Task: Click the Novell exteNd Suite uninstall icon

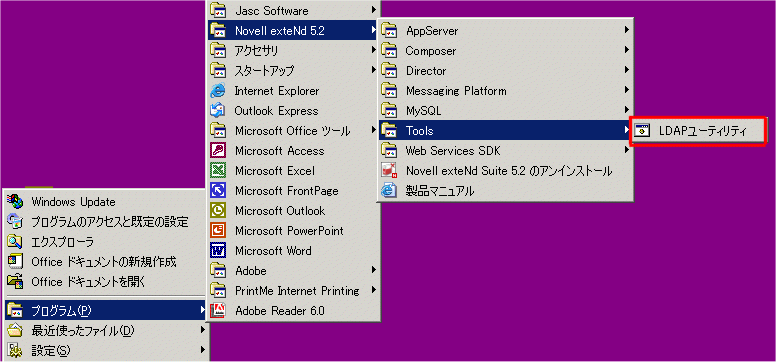Action: tap(389, 171)
